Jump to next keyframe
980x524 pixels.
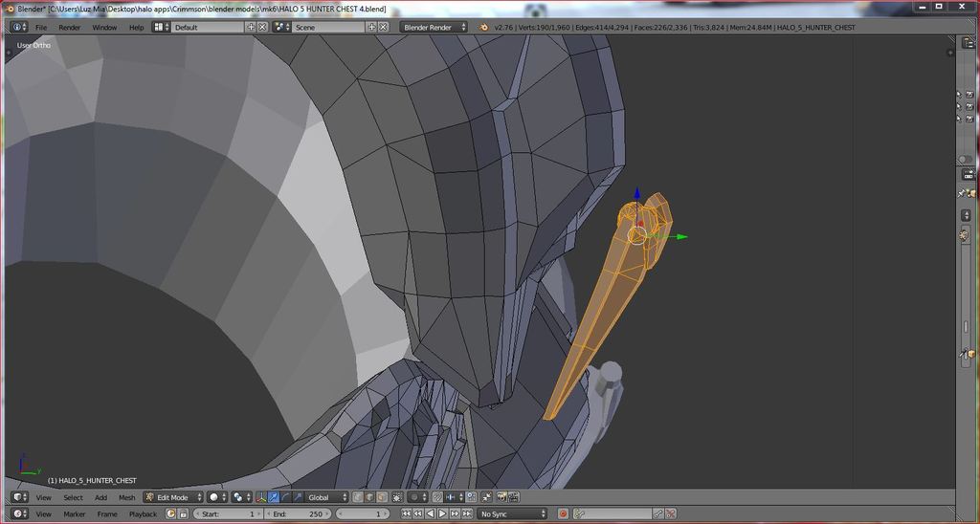pos(455,513)
